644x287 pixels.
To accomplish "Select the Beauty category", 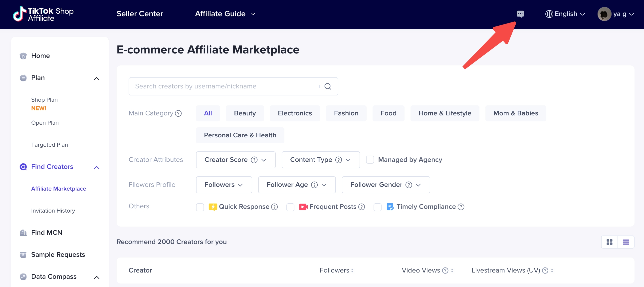I will pyautogui.click(x=244, y=113).
